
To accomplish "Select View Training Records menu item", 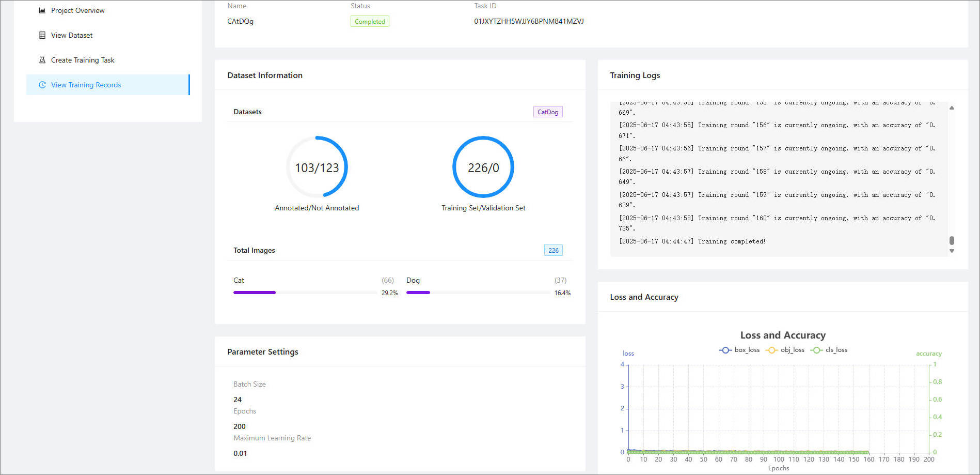I will [x=108, y=85].
